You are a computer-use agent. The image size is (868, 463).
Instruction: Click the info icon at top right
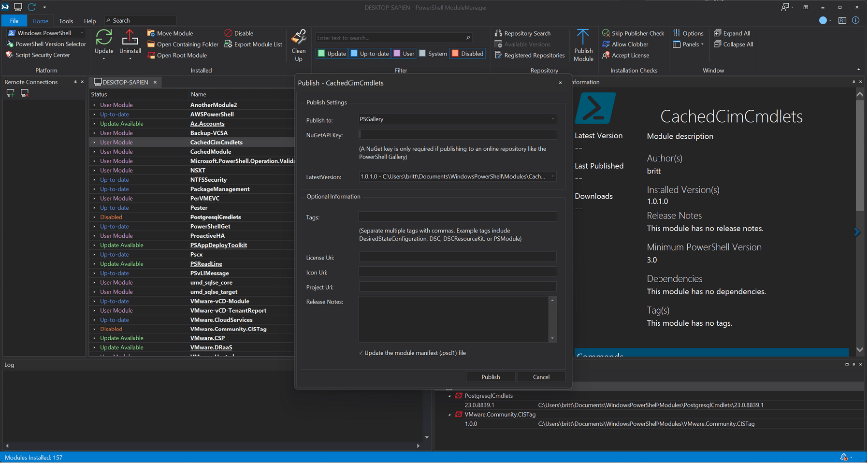(x=855, y=20)
